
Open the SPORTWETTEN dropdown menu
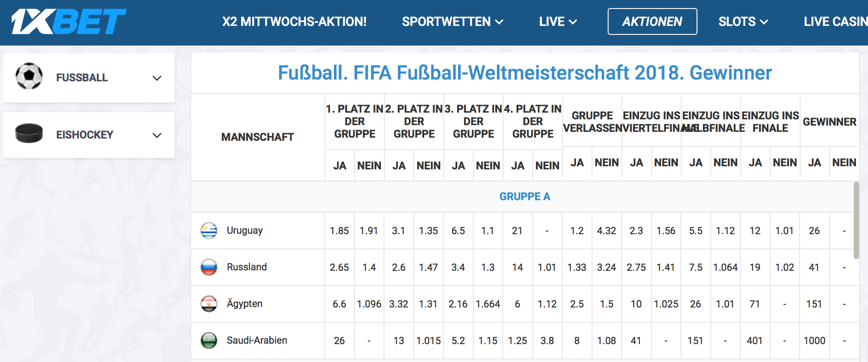tap(452, 21)
